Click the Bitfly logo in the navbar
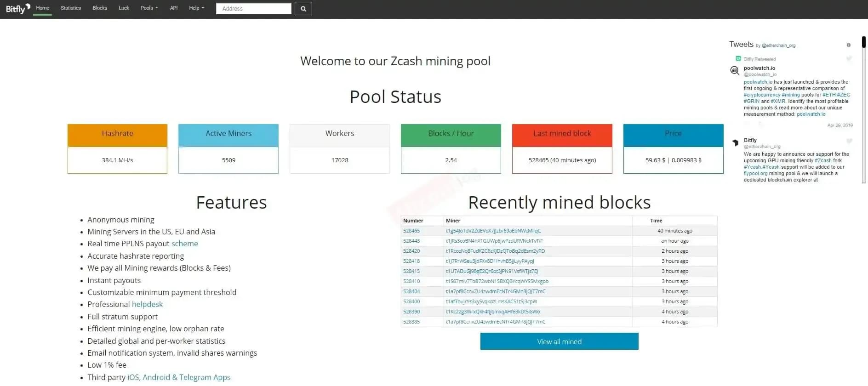The width and height of the screenshot is (868, 386). click(18, 9)
